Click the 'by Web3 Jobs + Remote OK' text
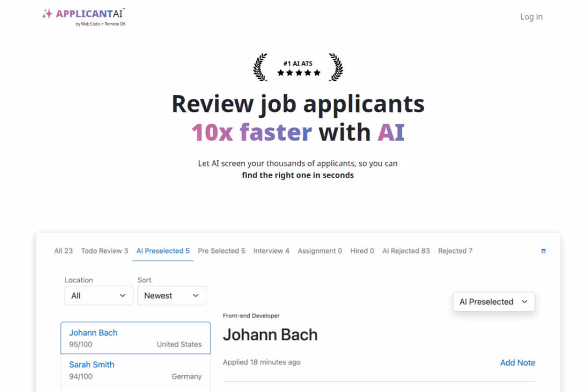Image resolution: width=588 pixels, height=392 pixels. click(x=100, y=24)
